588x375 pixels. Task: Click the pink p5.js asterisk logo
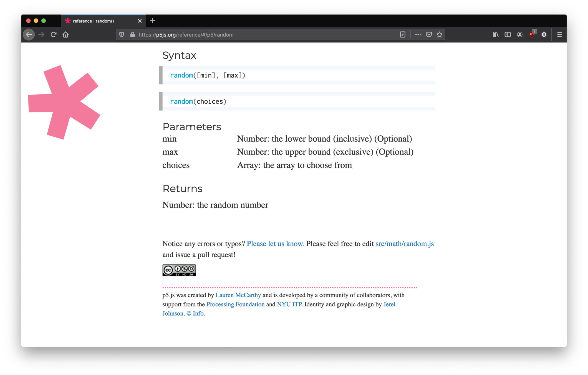click(64, 102)
